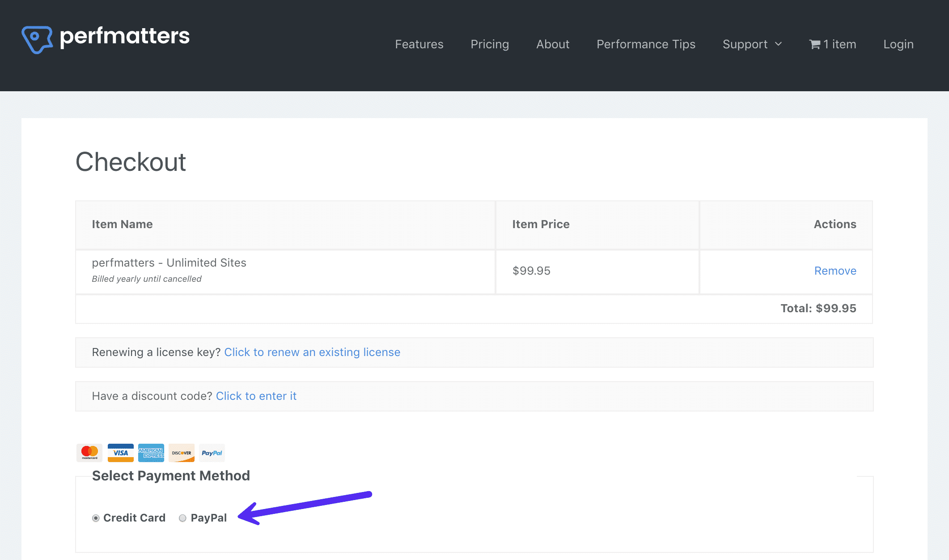Image resolution: width=949 pixels, height=560 pixels.
Task: Select the Credit Card radio button
Action: coord(96,518)
